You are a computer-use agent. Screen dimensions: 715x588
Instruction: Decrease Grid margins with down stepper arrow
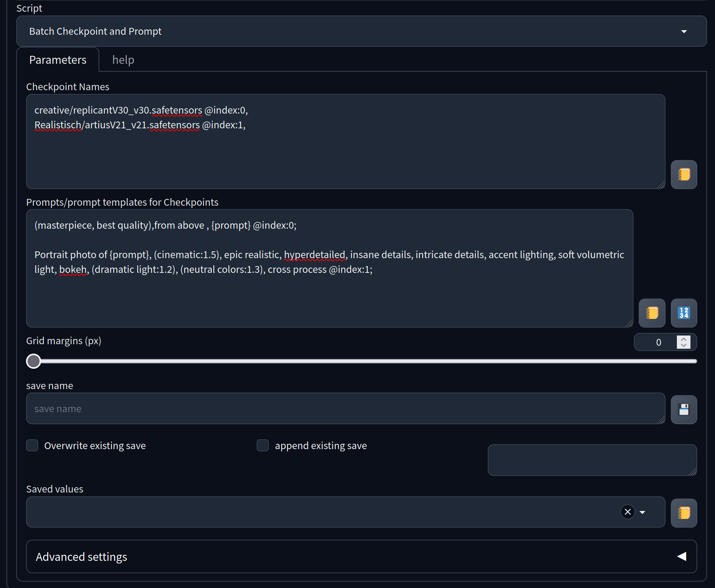coord(683,345)
